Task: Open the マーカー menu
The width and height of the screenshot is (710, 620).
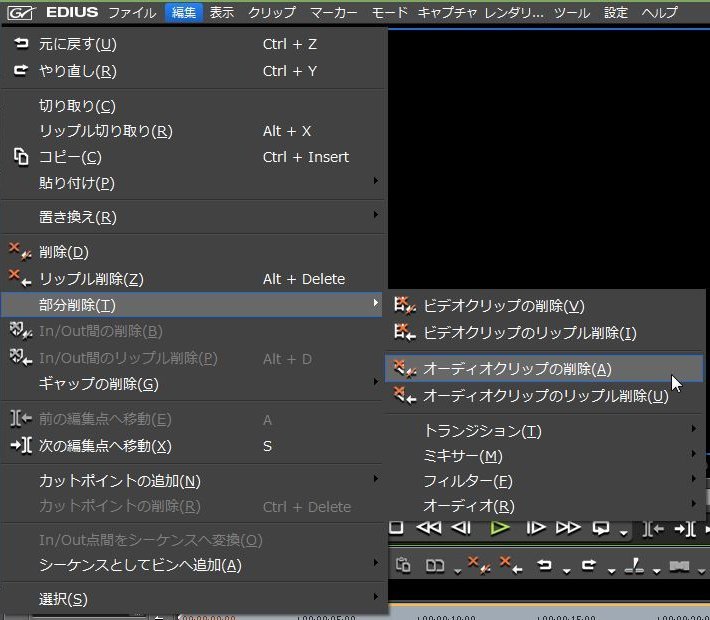Action: click(334, 12)
